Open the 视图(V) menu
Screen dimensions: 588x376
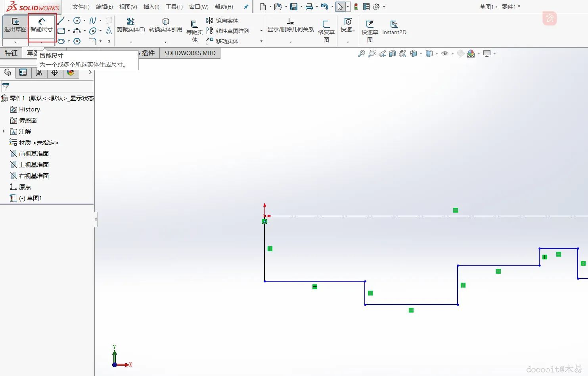tap(128, 7)
